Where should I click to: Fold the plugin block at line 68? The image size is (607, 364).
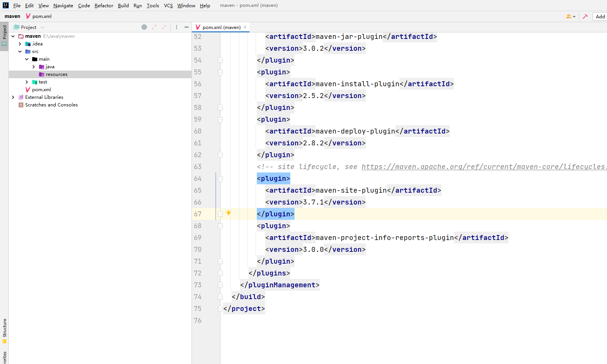[220, 226]
